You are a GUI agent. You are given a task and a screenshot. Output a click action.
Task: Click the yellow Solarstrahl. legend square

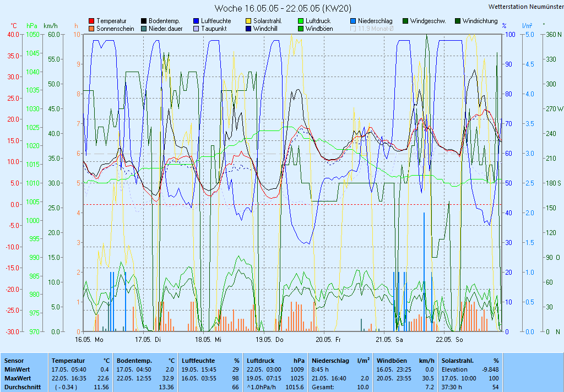coord(249,21)
